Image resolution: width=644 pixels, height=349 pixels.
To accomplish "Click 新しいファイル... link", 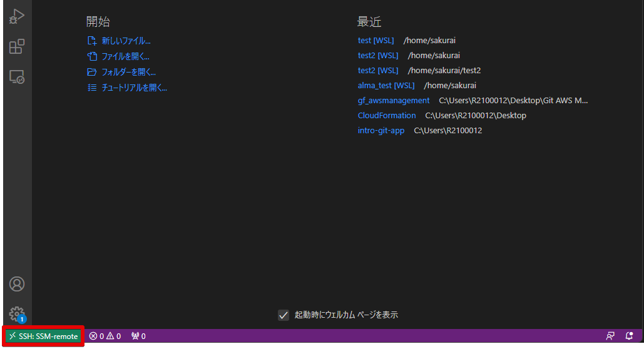I will point(126,41).
